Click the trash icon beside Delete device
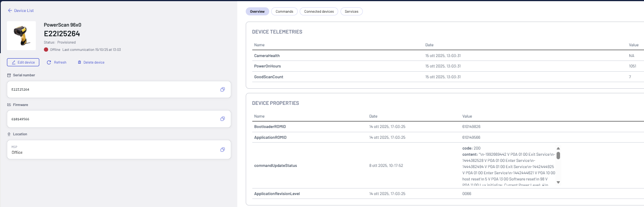This screenshot has height=207, width=644. [x=80, y=62]
